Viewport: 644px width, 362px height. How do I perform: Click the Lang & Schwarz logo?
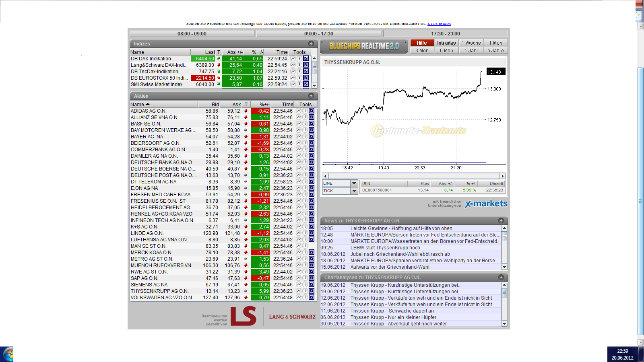pyautogui.click(x=273, y=317)
